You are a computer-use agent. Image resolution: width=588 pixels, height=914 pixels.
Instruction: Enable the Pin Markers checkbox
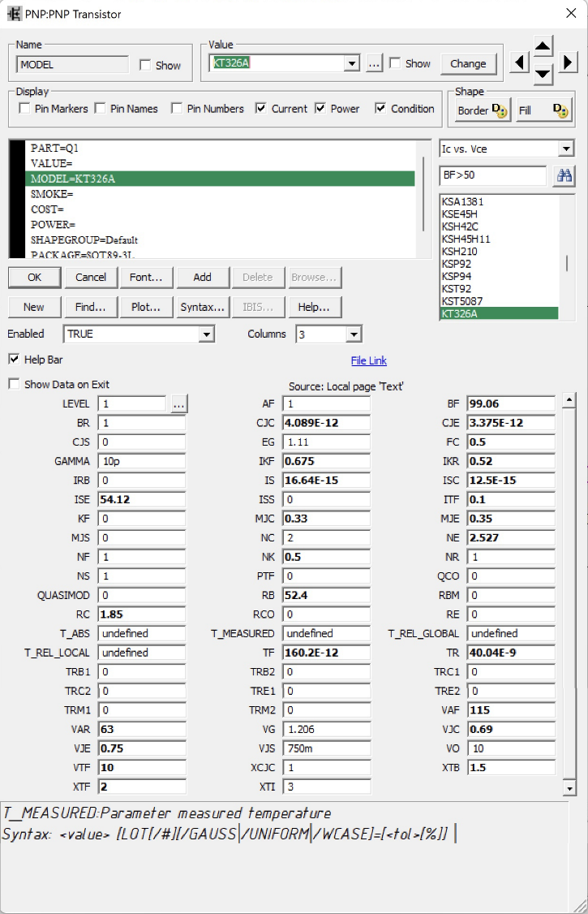tap(24, 109)
